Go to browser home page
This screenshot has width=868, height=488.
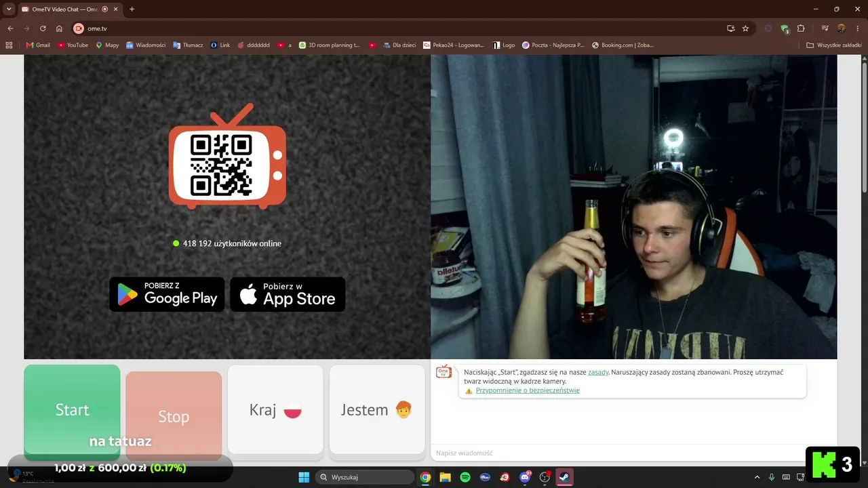(x=59, y=28)
